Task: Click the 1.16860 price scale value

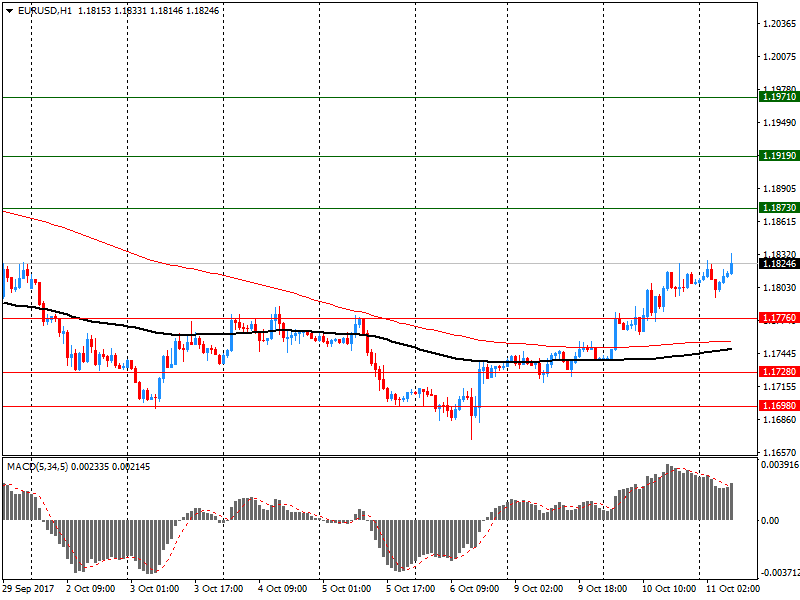Action: tap(779, 420)
